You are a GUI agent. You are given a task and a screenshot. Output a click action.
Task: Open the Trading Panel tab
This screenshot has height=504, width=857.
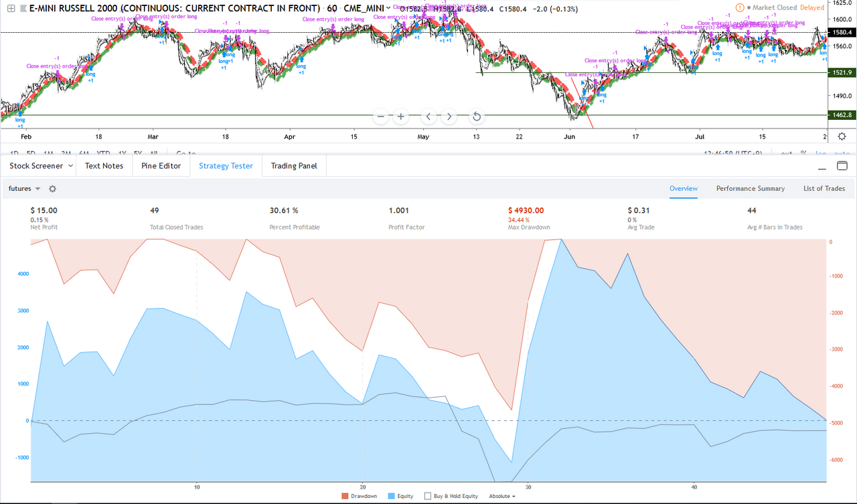[294, 166]
